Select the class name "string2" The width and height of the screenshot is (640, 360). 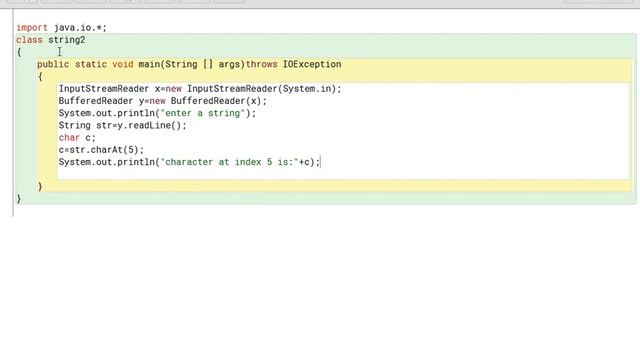coord(67,40)
